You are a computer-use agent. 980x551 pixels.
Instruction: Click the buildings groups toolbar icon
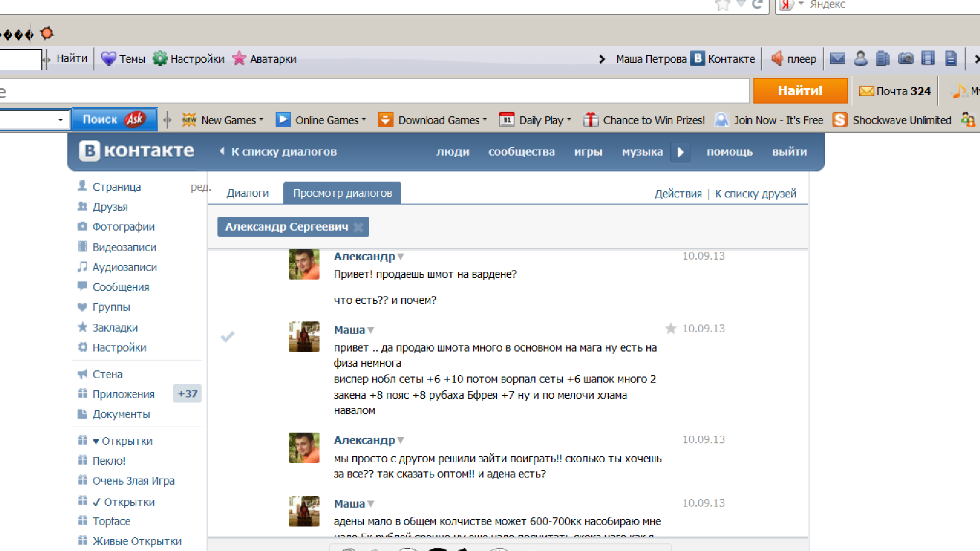[883, 59]
